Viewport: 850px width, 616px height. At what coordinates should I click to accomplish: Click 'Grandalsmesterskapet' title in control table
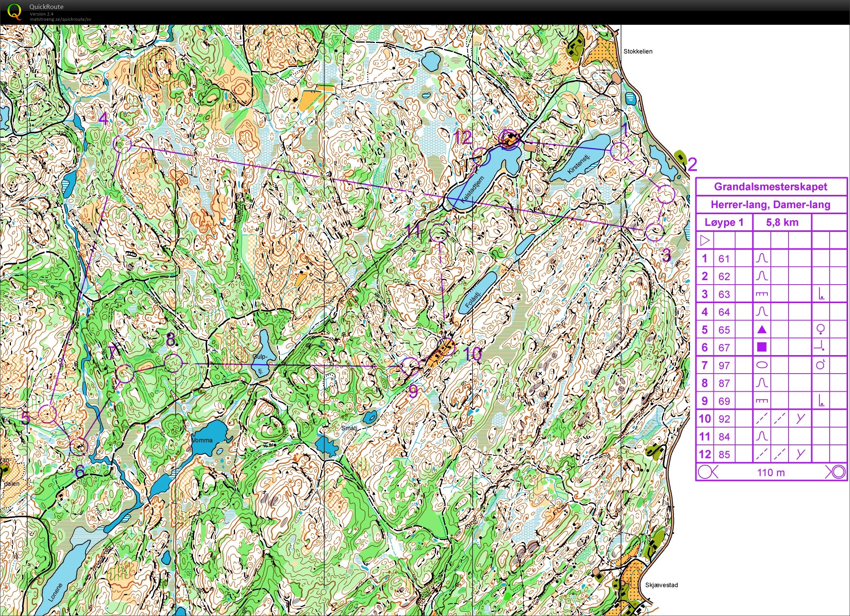click(770, 187)
